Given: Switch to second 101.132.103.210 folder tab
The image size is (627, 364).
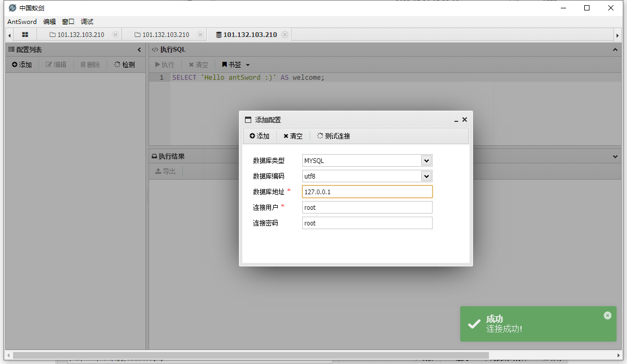Looking at the screenshot, I should tap(162, 35).
